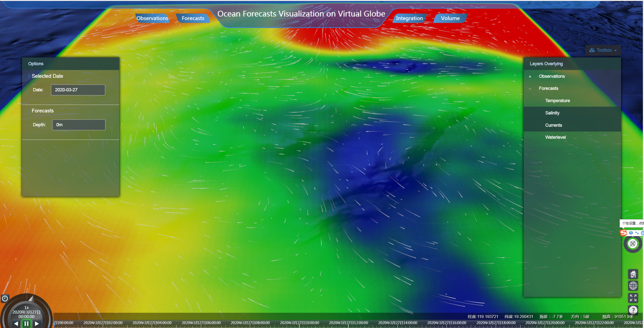Image resolution: width=644 pixels, height=328 pixels.
Task: Open the navigation help question icon
Action: point(633,310)
